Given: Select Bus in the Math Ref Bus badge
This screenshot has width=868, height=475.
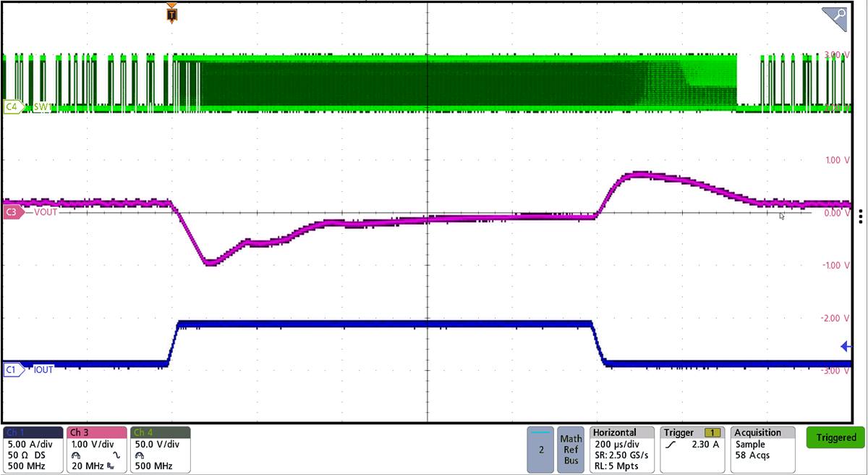Looking at the screenshot, I should [571, 458].
